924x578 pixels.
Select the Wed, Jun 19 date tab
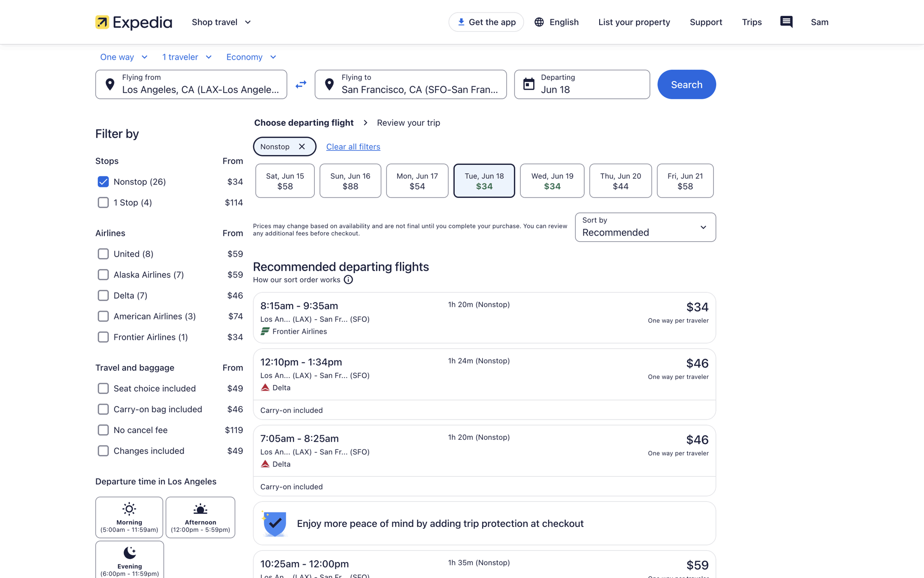552,181
